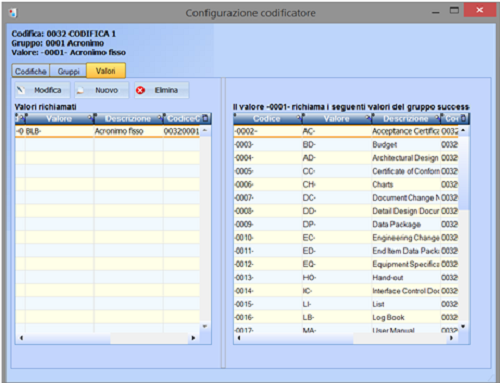Select the Valori tab
The height and width of the screenshot is (383, 500).
pyautogui.click(x=106, y=71)
